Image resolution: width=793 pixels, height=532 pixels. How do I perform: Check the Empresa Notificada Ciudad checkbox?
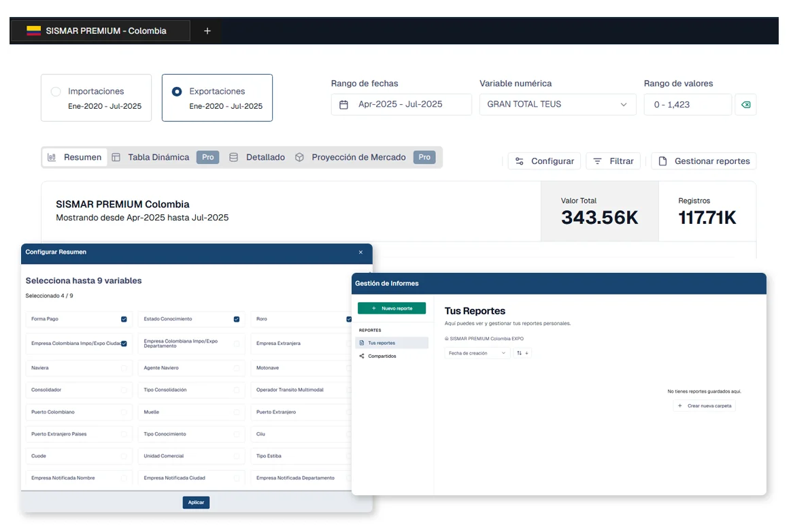point(236,478)
